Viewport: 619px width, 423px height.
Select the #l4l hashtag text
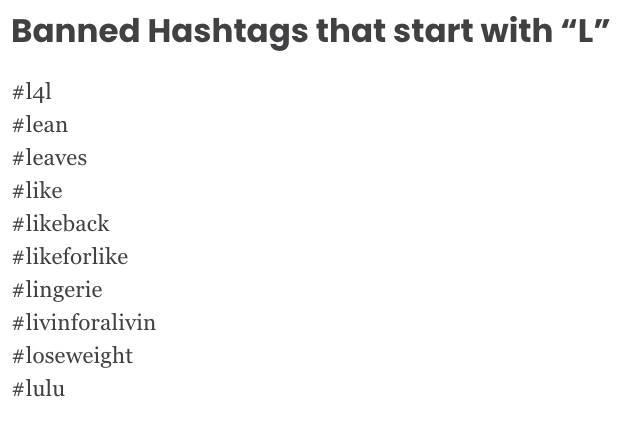pyautogui.click(x=32, y=93)
